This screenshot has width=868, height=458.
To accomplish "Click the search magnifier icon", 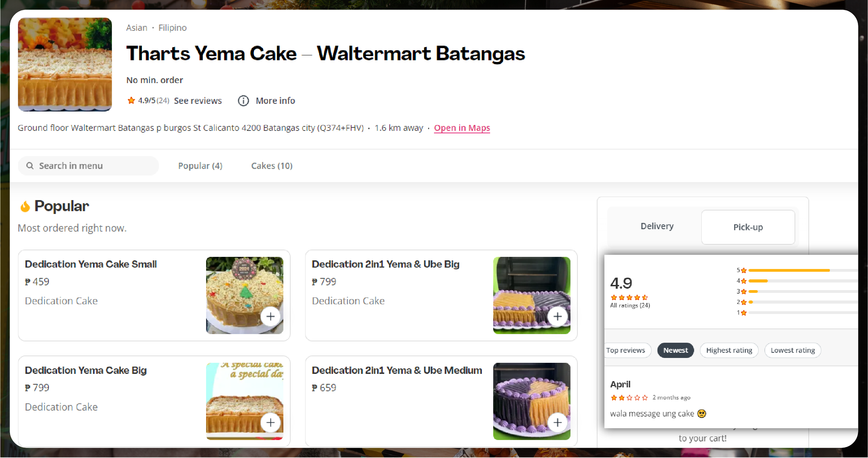I will (x=30, y=166).
